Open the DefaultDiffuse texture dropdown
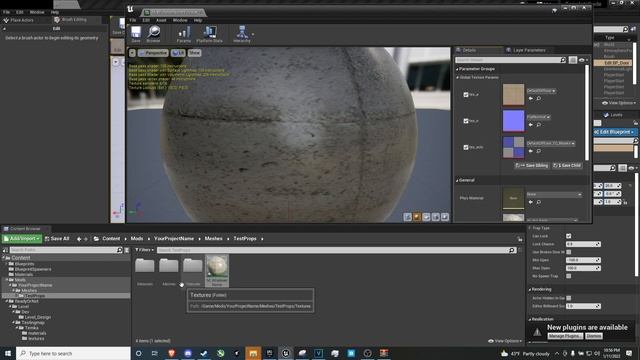Screen dimensions: 640x360 point(541,91)
